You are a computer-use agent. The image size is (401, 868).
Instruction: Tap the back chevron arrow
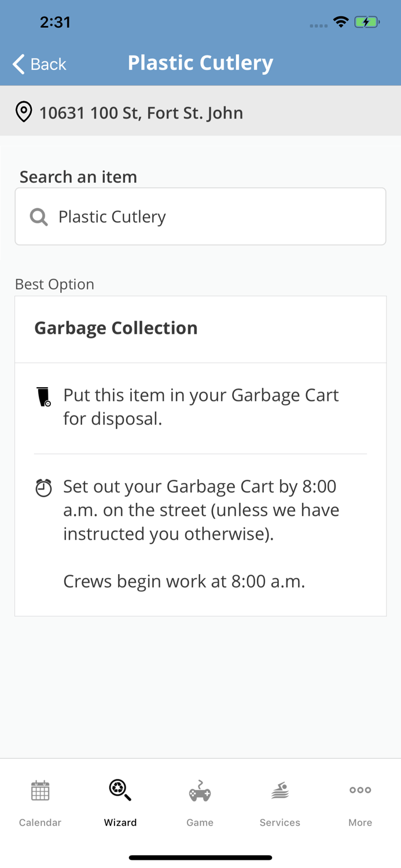pos(17,64)
